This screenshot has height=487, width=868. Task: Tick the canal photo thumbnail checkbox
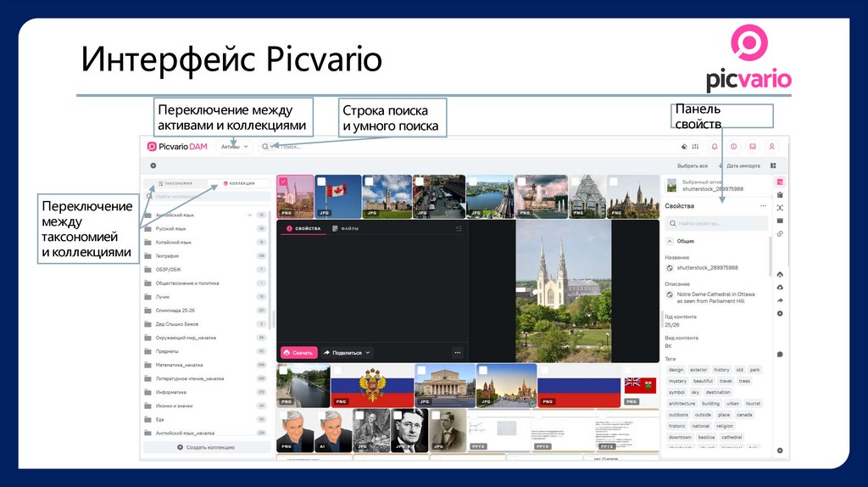pos(283,370)
